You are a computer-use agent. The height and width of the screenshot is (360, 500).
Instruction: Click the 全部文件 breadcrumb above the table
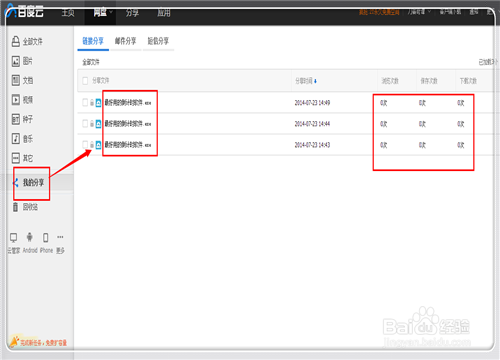click(x=91, y=62)
